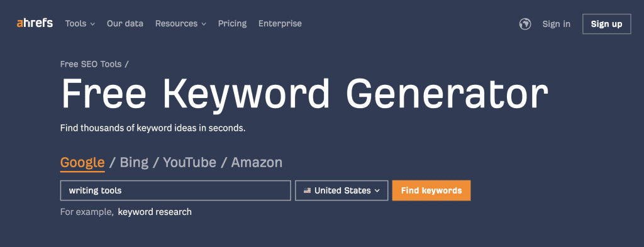Viewport: 644px width, 247px height.
Task: Open the Our data page
Action: [125, 24]
